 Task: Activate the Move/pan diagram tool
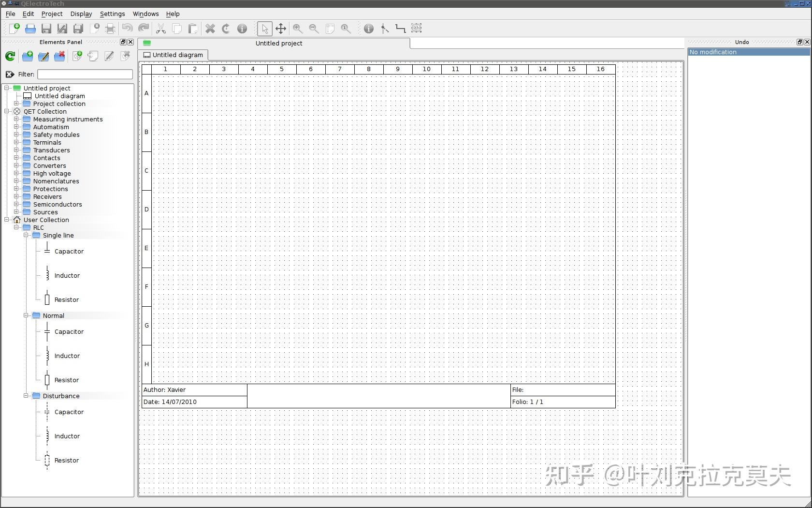point(281,29)
